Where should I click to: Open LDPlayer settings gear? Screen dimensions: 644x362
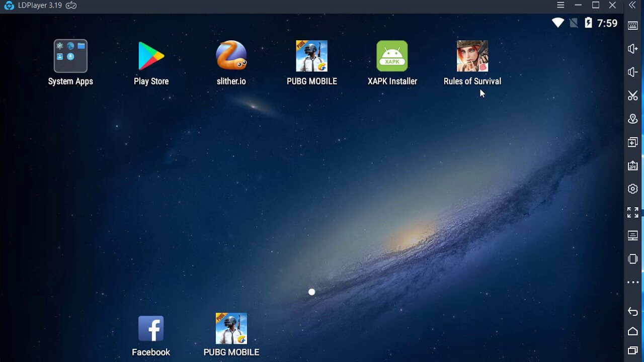(633, 189)
